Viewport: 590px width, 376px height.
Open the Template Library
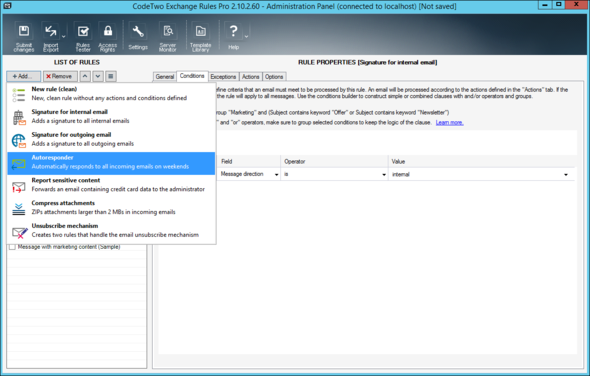pyautogui.click(x=201, y=38)
